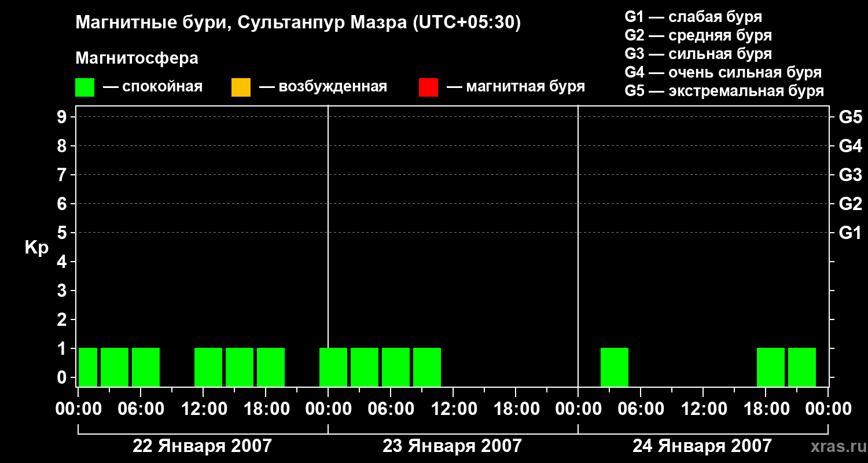Click the lone green bar near 03:00 on 24 January
This screenshot has width=868, height=463.
(615, 367)
